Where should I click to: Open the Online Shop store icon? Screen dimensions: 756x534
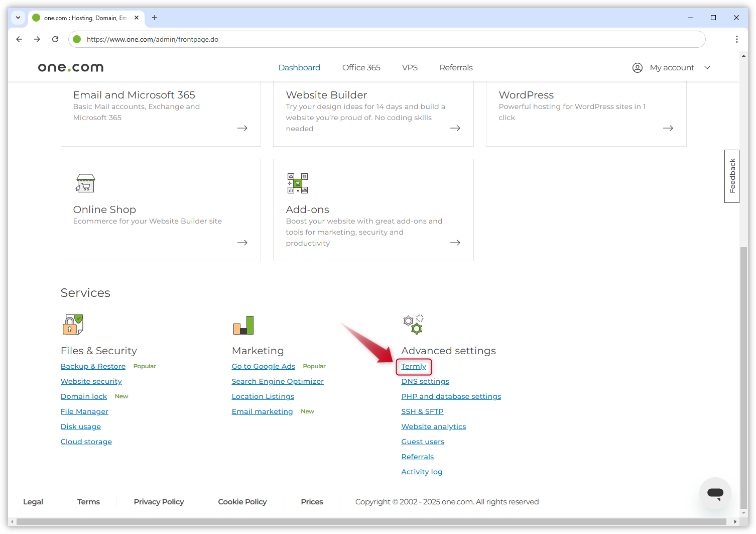point(85,183)
